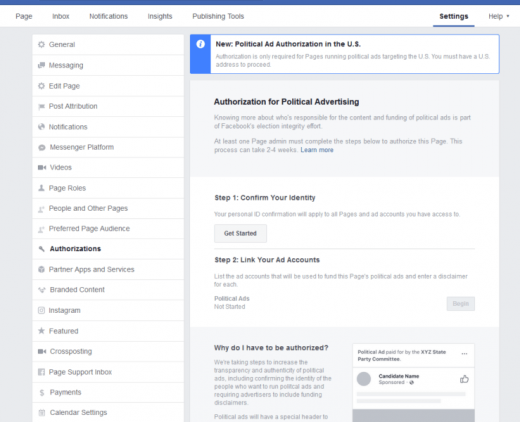Click the Payments dollar icon
The width and height of the screenshot is (520, 422).
42,393
